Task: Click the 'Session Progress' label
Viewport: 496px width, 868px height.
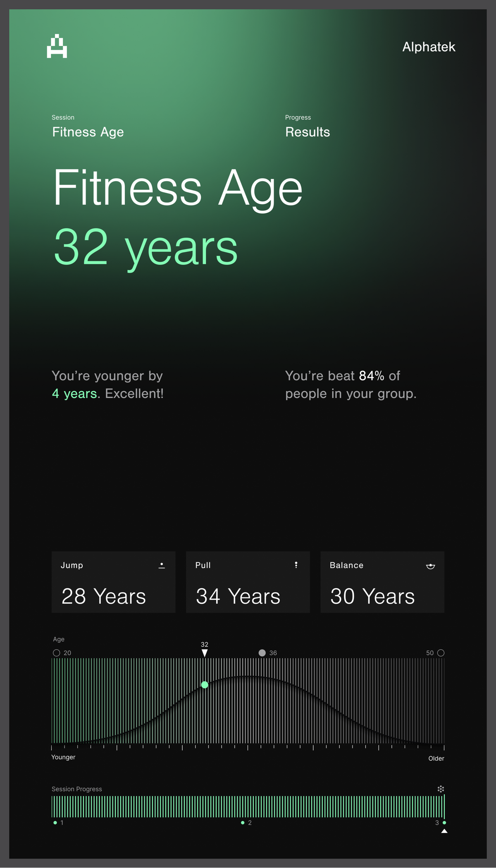Action: [77, 789]
